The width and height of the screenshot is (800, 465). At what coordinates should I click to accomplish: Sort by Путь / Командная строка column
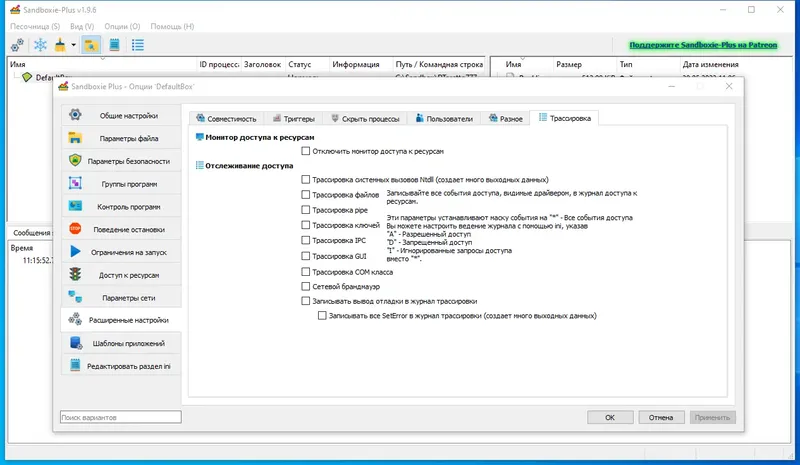point(439,64)
